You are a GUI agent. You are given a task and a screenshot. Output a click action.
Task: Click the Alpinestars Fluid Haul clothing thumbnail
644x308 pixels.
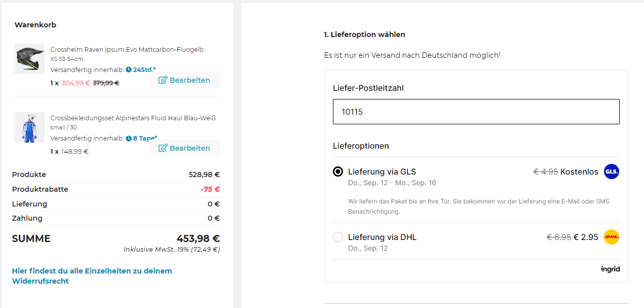(29, 127)
